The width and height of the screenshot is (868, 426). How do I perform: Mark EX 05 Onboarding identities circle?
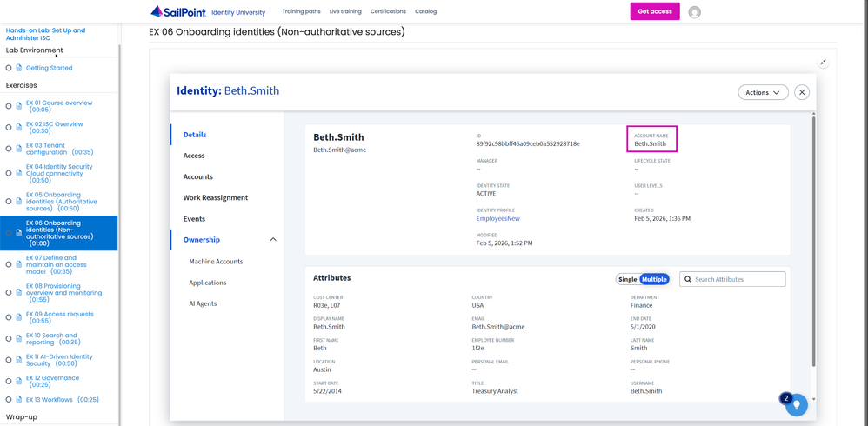[x=9, y=202]
